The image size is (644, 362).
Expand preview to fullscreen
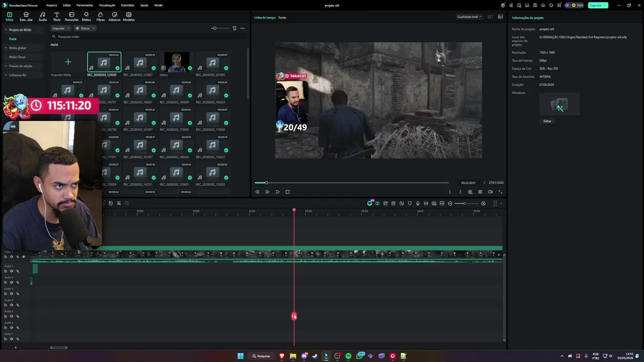(500, 192)
